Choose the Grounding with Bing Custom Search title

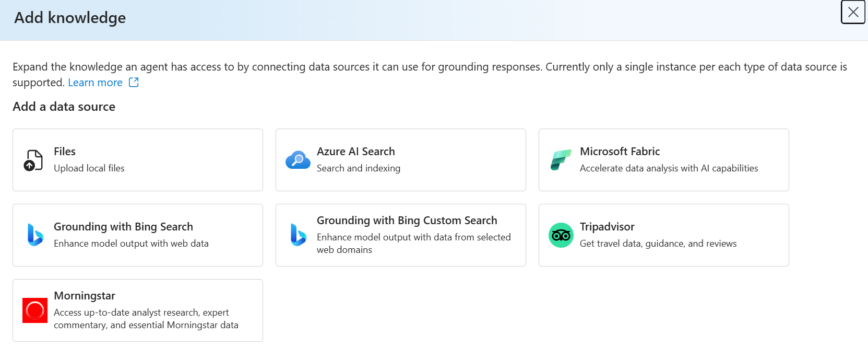[x=407, y=221]
